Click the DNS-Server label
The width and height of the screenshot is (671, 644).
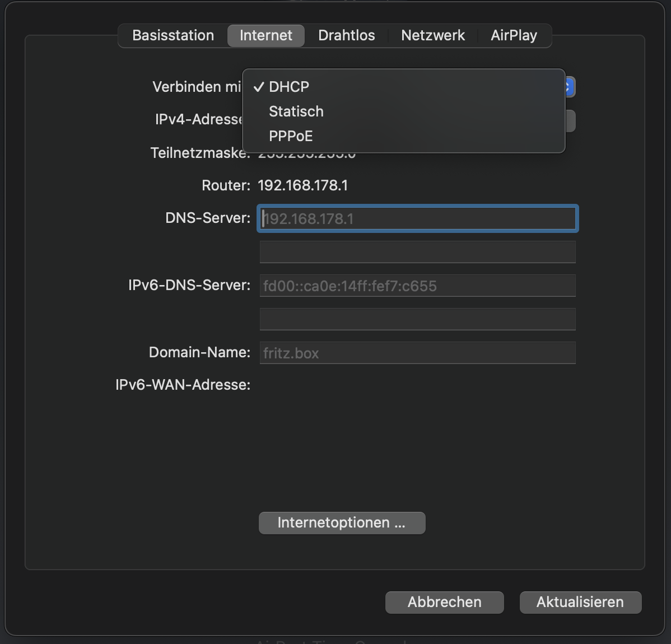coord(208,218)
